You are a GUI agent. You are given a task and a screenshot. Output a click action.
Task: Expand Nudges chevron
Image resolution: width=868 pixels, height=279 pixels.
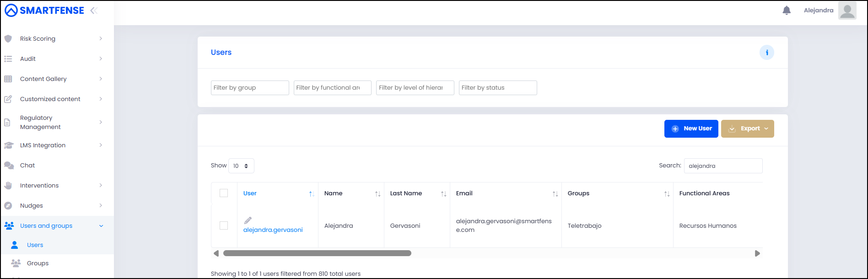click(x=101, y=206)
